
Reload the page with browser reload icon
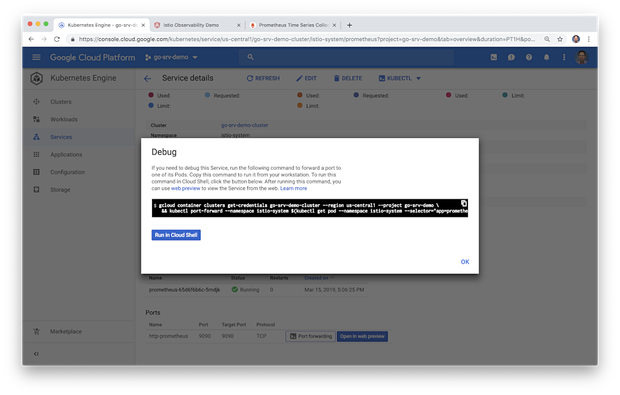pyautogui.click(x=57, y=39)
